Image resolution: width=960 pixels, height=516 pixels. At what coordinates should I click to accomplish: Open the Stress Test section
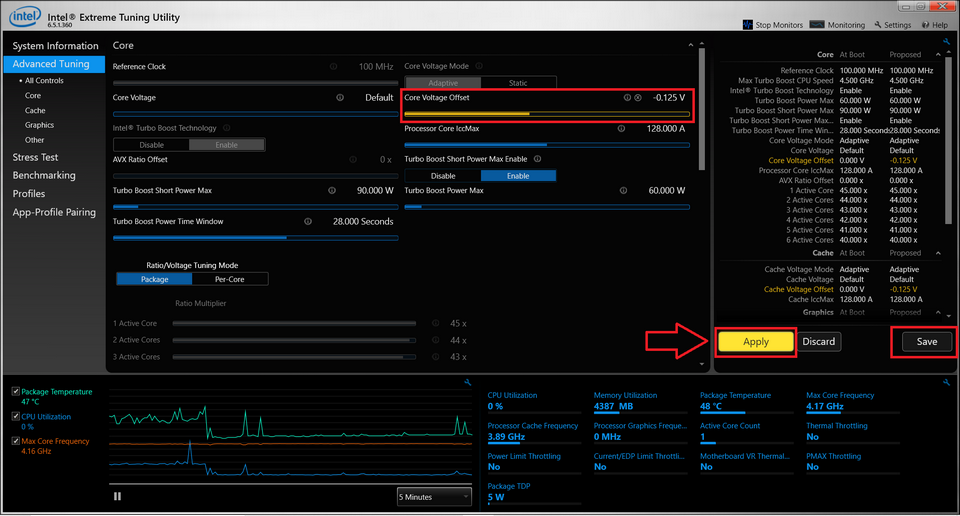click(35, 158)
